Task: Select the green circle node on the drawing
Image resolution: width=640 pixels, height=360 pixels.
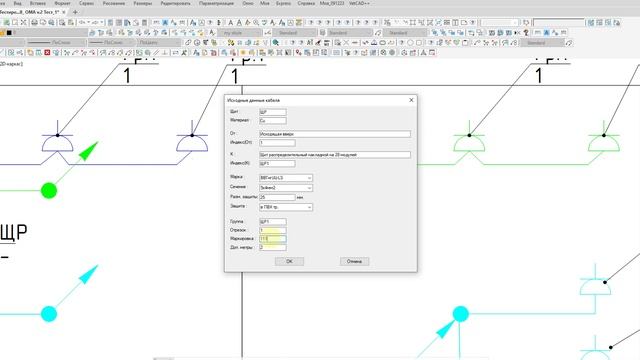Action: 49,191
